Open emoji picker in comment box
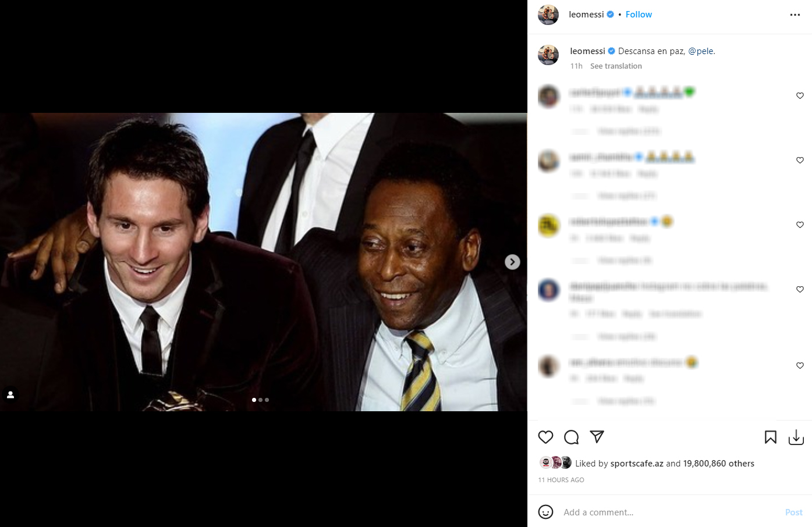This screenshot has height=527, width=812. click(x=545, y=512)
